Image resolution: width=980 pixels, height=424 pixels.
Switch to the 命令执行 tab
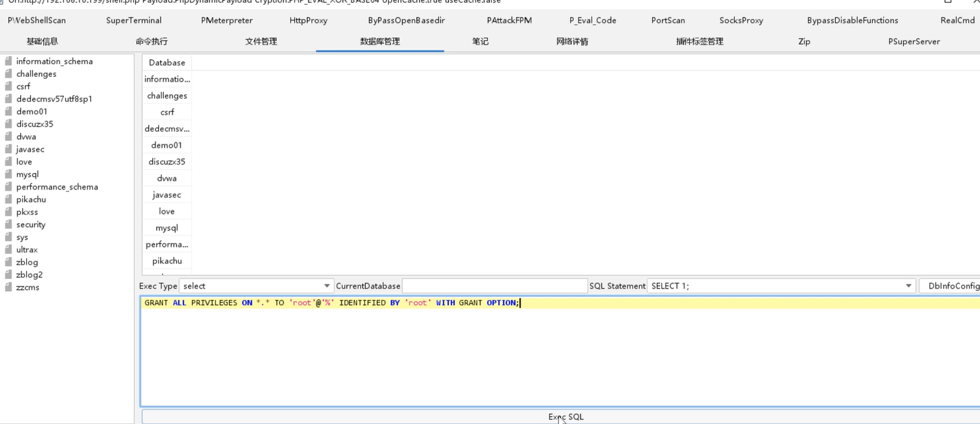tap(152, 41)
